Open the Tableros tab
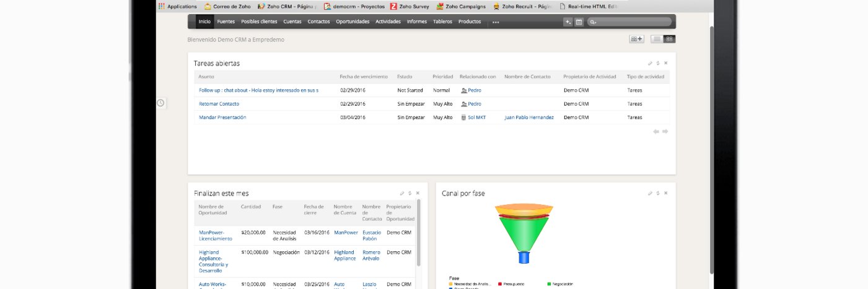This screenshot has width=868, height=289. (x=442, y=22)
